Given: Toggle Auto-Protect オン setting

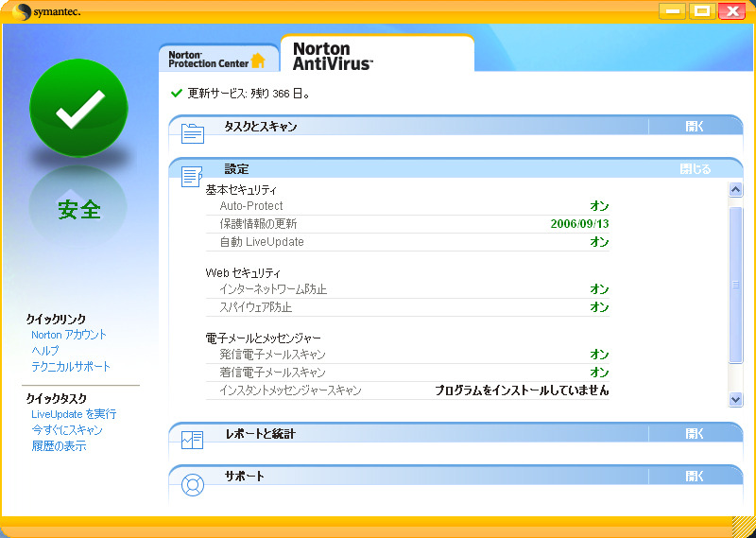Looking at the screenshot, I should [599, 206].
